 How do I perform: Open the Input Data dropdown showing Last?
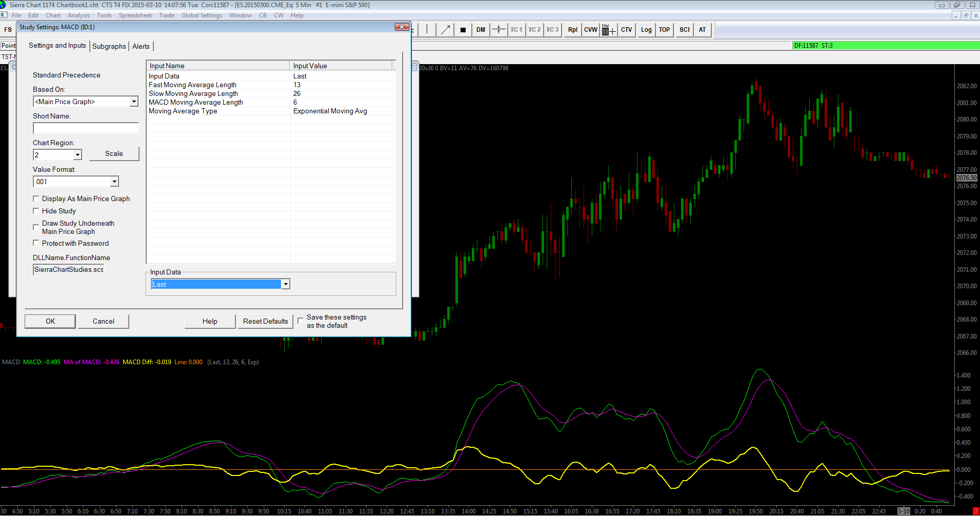(x=286, y=284)
